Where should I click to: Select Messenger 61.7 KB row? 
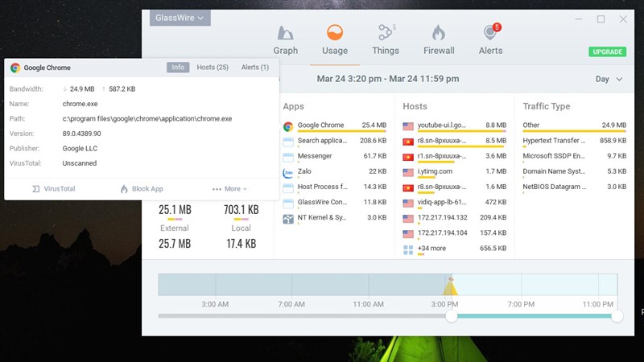pyautogui.click(x=335, y=157)
